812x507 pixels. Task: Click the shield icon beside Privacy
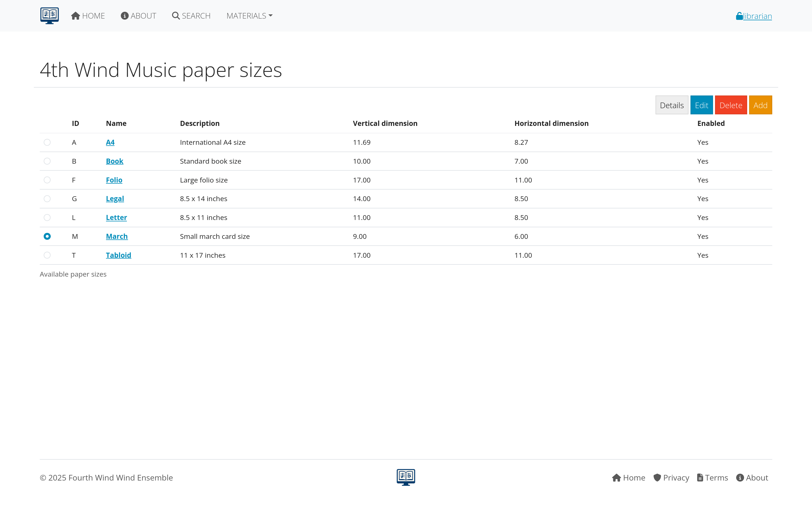pos(657,477)
